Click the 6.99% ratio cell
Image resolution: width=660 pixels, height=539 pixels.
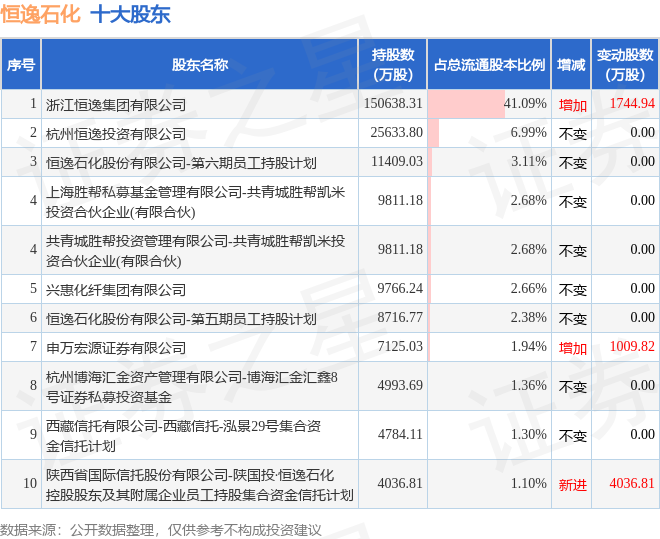pyautogui.click(x=489, y=133)
